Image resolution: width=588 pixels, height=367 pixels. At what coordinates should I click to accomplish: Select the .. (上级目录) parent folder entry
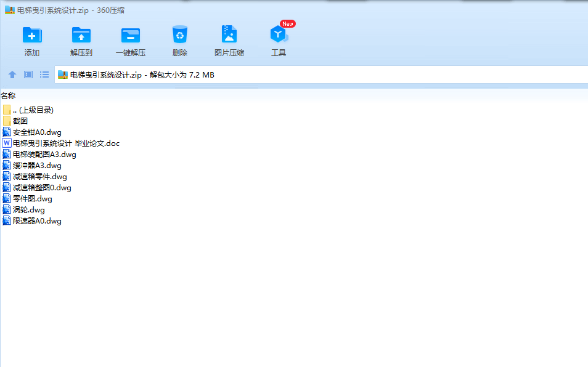click(x=33, y=110)
